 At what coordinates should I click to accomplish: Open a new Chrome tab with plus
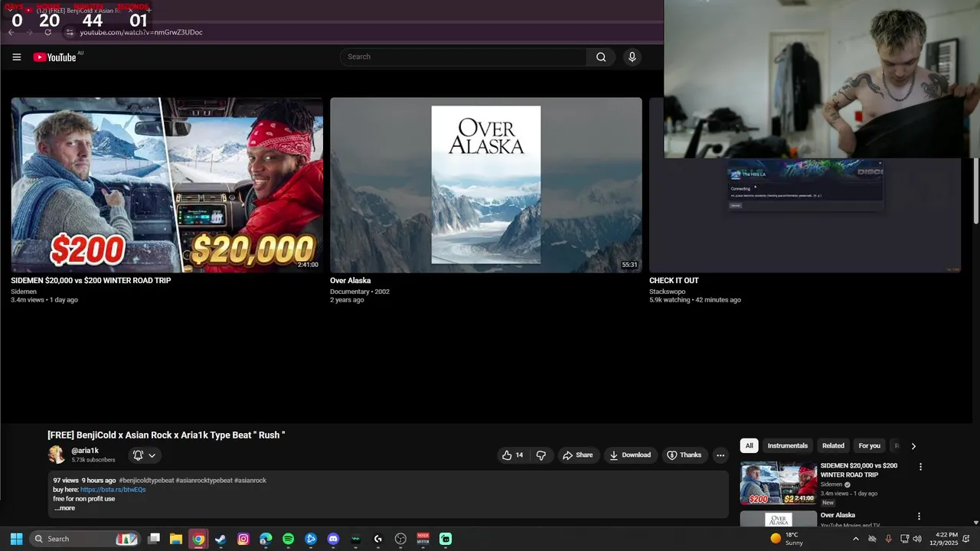click(x=149, y=11)
